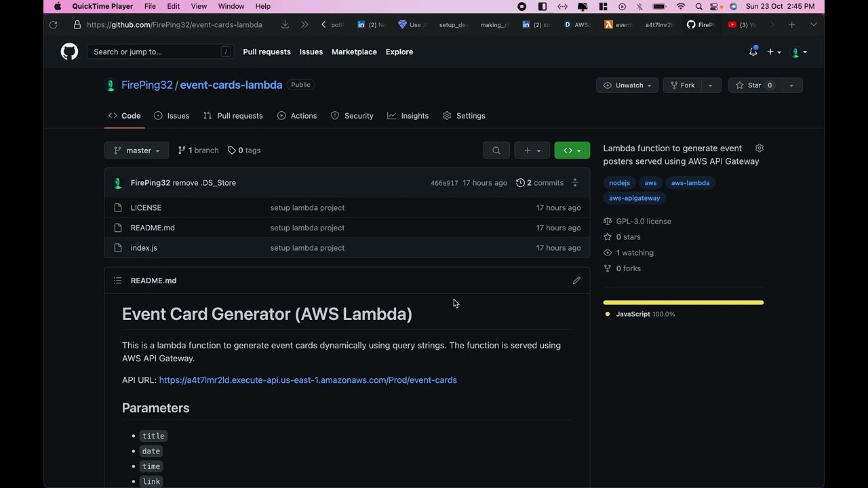Edit repository details with the gear icon

pyautogui.click(x=759, y=148)
